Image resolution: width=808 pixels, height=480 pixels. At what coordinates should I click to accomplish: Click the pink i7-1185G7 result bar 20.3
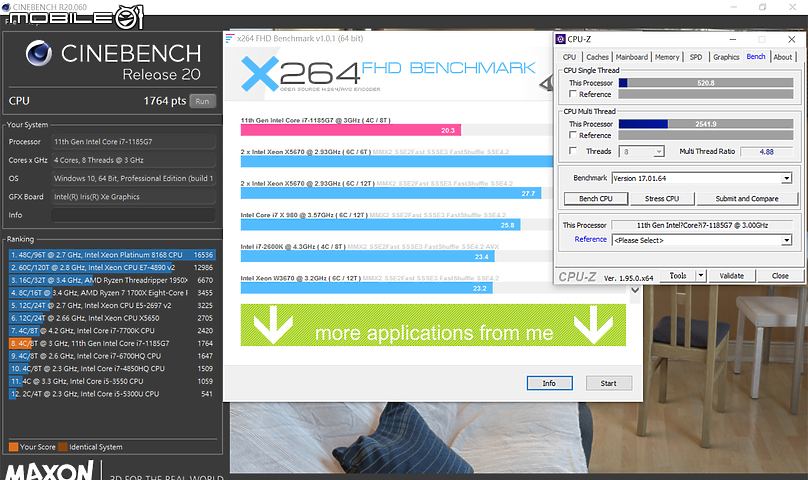point(350,130)
